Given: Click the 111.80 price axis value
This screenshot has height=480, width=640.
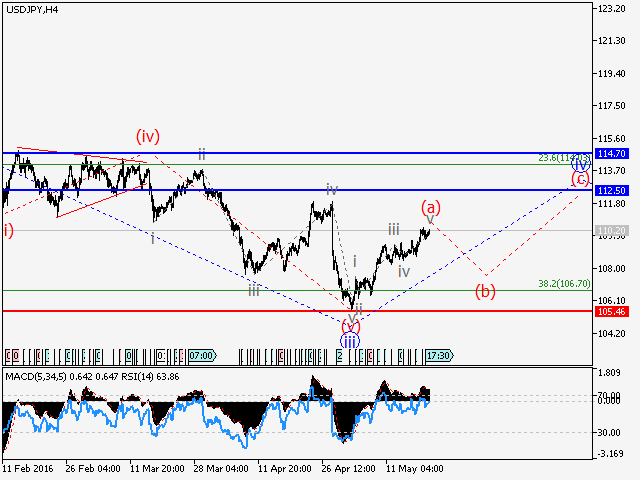Looking at the screenshot, I should point(611,204).
